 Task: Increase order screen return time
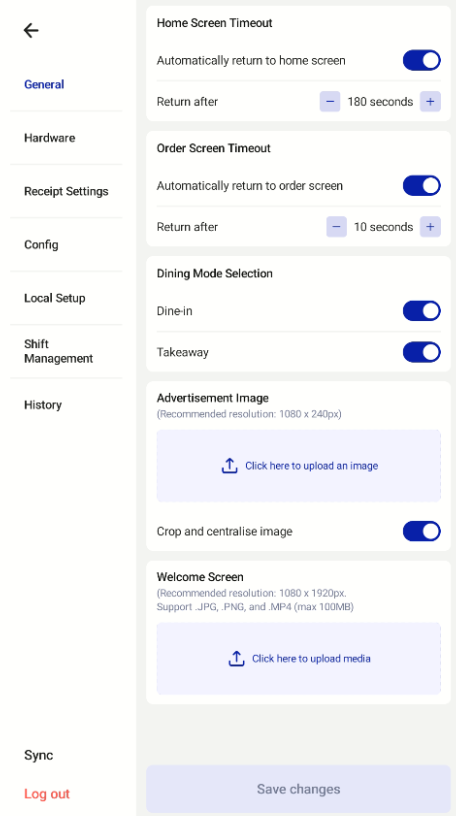coord(430,227)
